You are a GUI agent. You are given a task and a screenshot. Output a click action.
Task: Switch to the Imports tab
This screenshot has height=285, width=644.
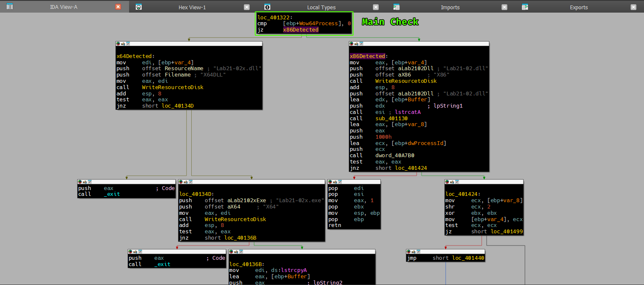tap(450, 7)
